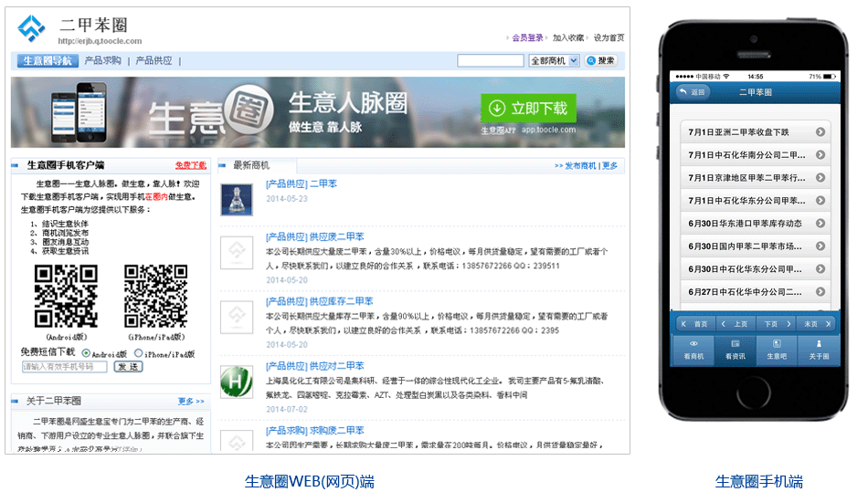Focus the search text field in navigation bar
The height and width of the screenshot is (492, 868).
pyautogui.click(x=490, y=61)
